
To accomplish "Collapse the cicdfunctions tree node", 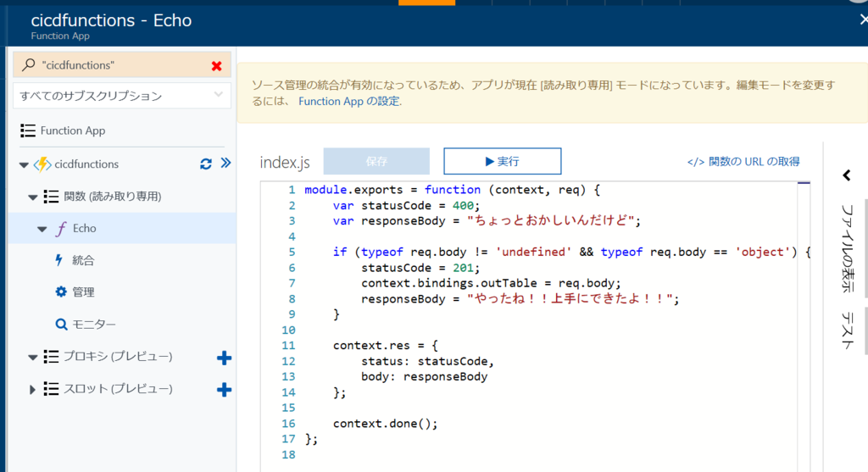I will [24, 165].
